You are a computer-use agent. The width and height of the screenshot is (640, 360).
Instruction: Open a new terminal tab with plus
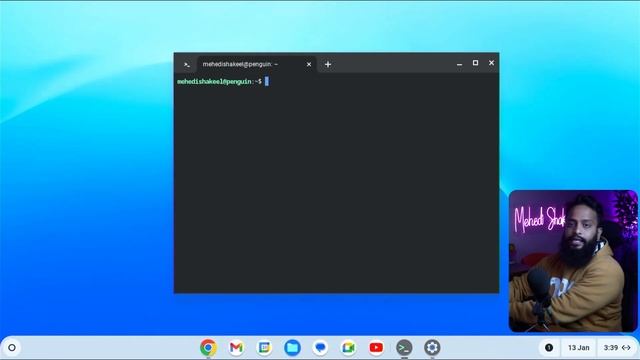[328, 64]
